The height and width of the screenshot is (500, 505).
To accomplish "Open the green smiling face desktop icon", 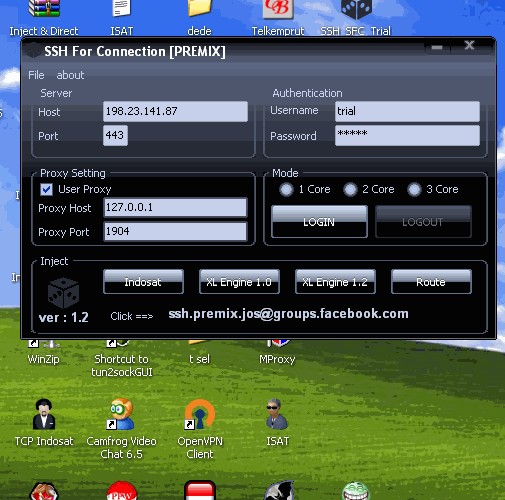I will [x=356, y=491].
